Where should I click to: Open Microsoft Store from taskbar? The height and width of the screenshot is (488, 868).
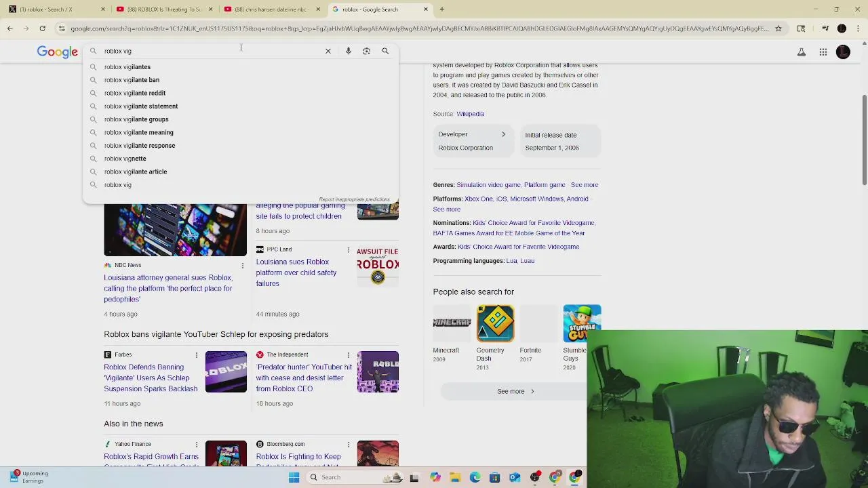[x=494, y=477]
